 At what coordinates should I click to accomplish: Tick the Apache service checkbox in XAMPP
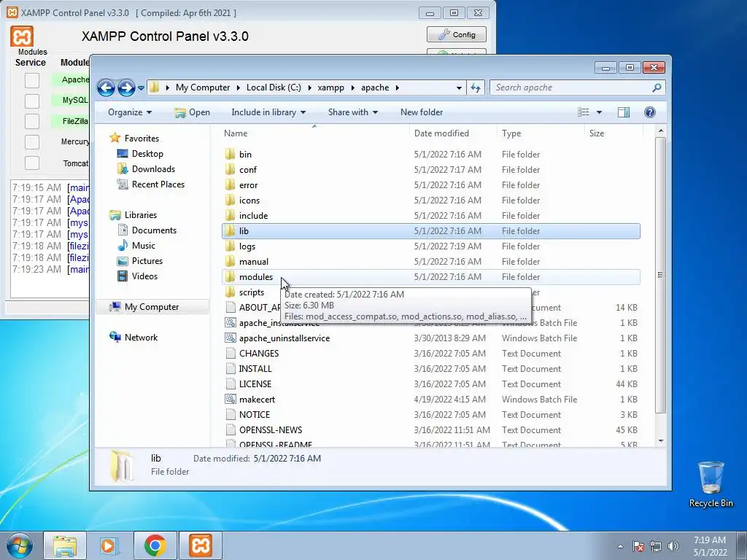point(32,80)
